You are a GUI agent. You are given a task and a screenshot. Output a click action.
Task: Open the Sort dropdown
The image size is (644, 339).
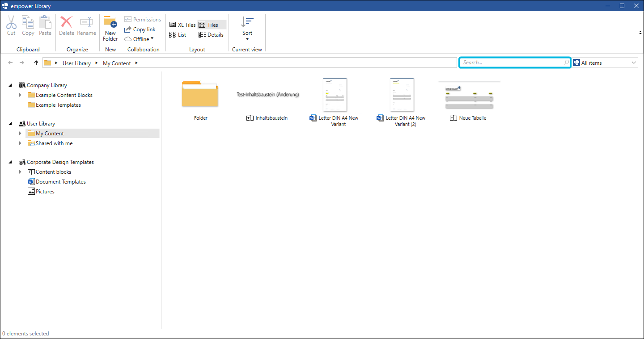tap(247, 29)
